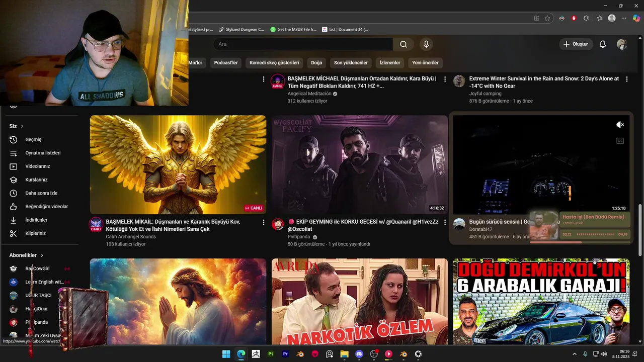Open Edge extensions puzzle icon
This screenshot has width=644, height=362.
(x=586, y=18)
